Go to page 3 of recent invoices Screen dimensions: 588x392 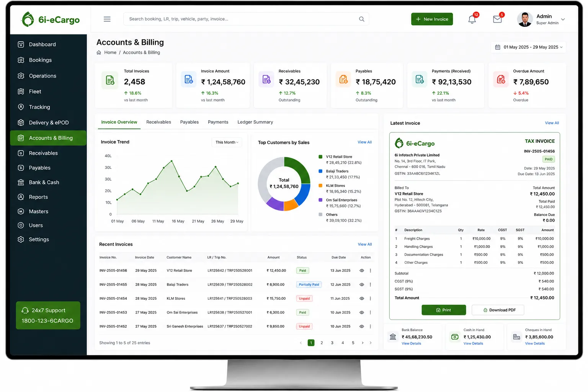332,343
